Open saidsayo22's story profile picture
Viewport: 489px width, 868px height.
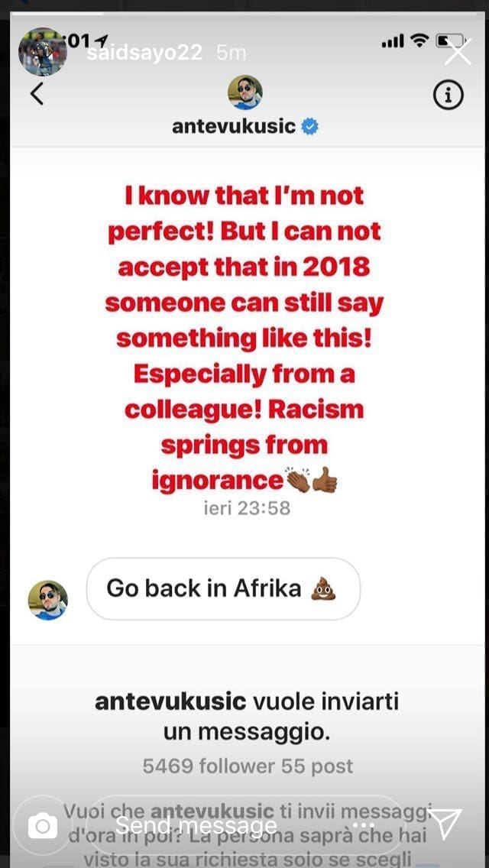point(42,53)
